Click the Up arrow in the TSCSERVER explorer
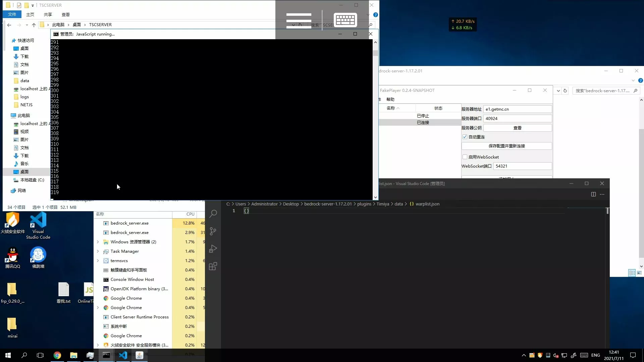The image size is (644, 362). coord(34,25)
